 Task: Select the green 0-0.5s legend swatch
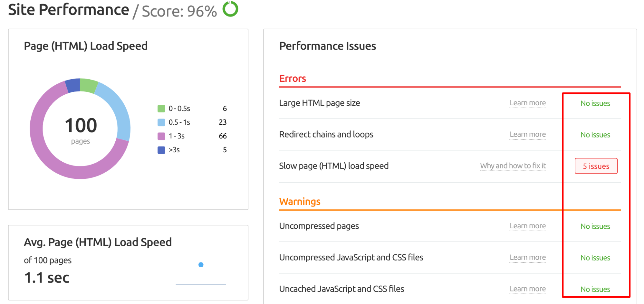[161, 109]
